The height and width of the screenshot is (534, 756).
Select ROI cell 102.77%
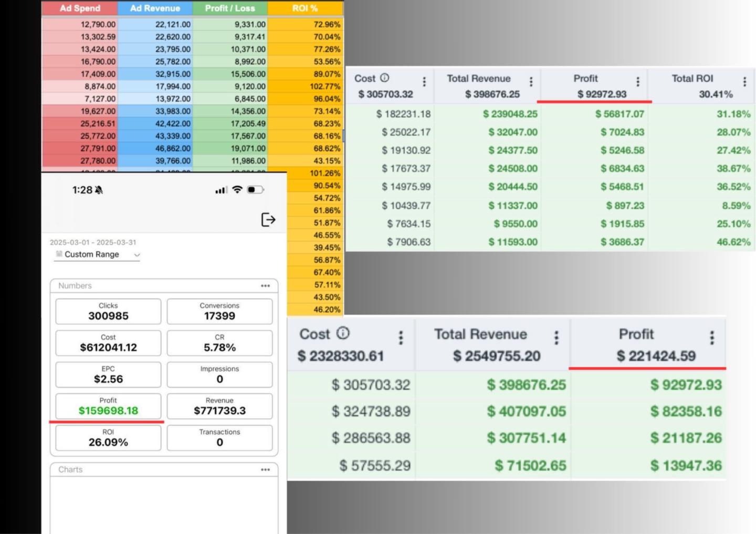(x=305, y=87)
